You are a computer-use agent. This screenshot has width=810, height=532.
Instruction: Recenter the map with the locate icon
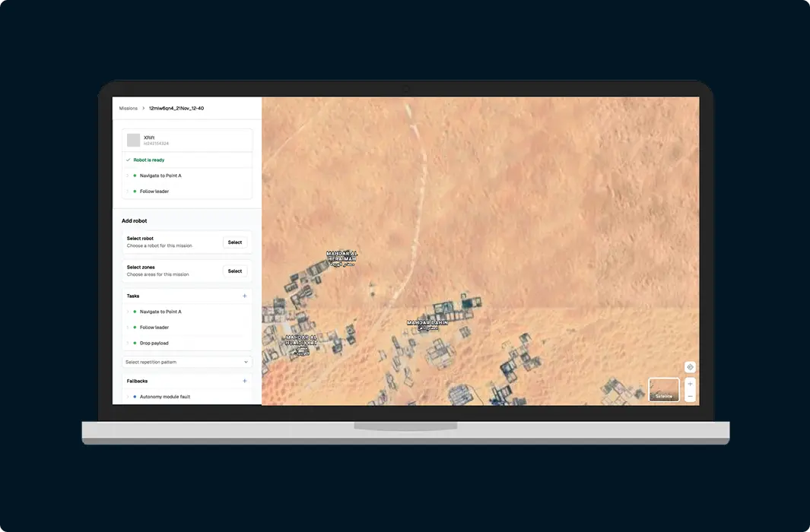coord(690,367)
